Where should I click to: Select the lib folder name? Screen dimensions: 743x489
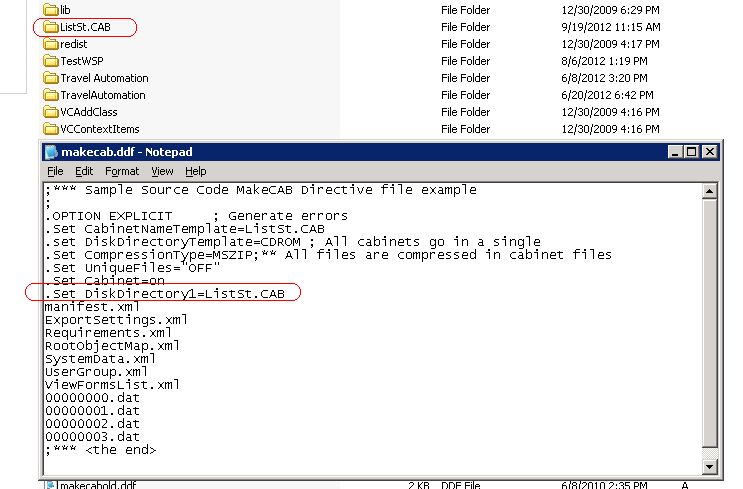coord(65,10)
